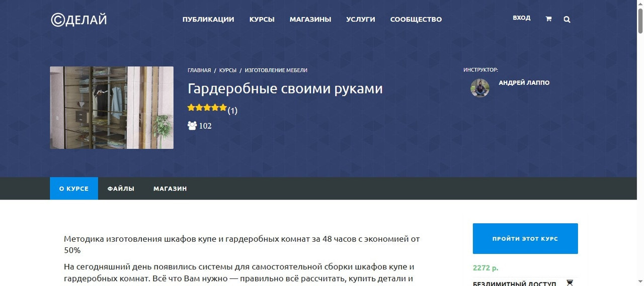Go to Магазины in the top navigation

310,20
